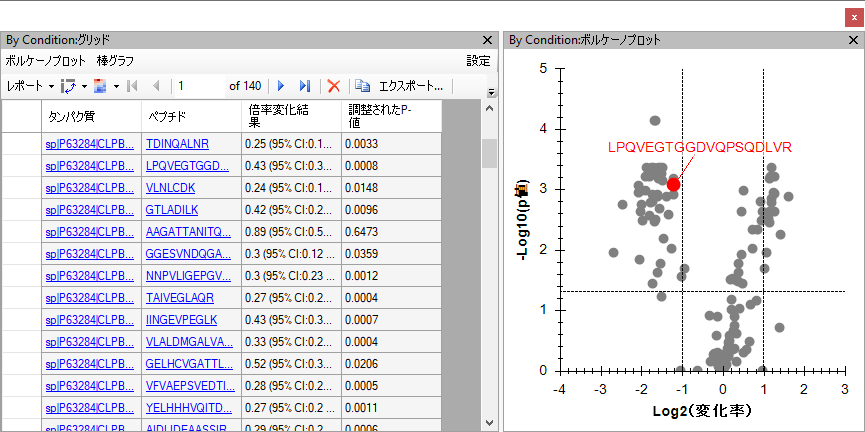The width and height of the screenshot is (865, 432).
Task: Open the TDINQALNR peptide link
Action: (x=177, y=144)
